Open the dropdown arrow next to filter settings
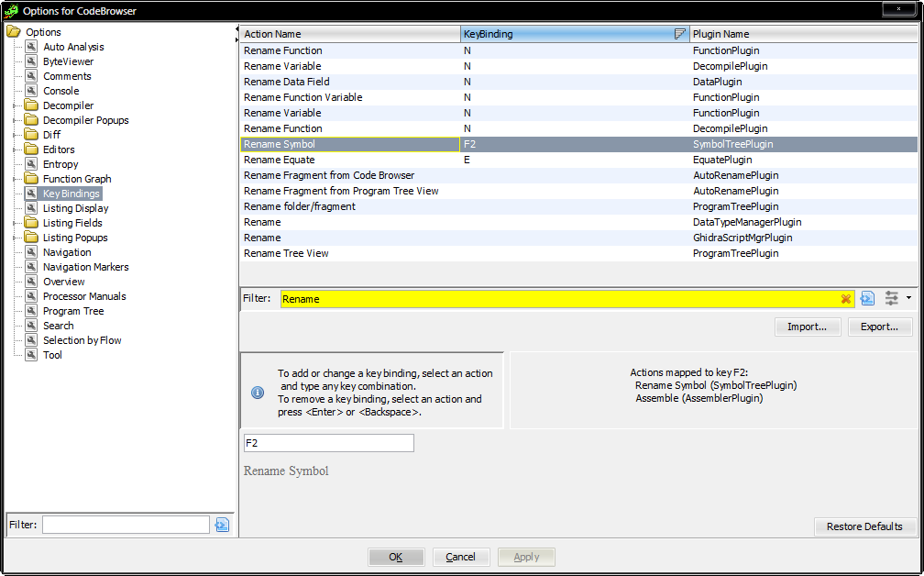The image size is (924, 576). 907,298
